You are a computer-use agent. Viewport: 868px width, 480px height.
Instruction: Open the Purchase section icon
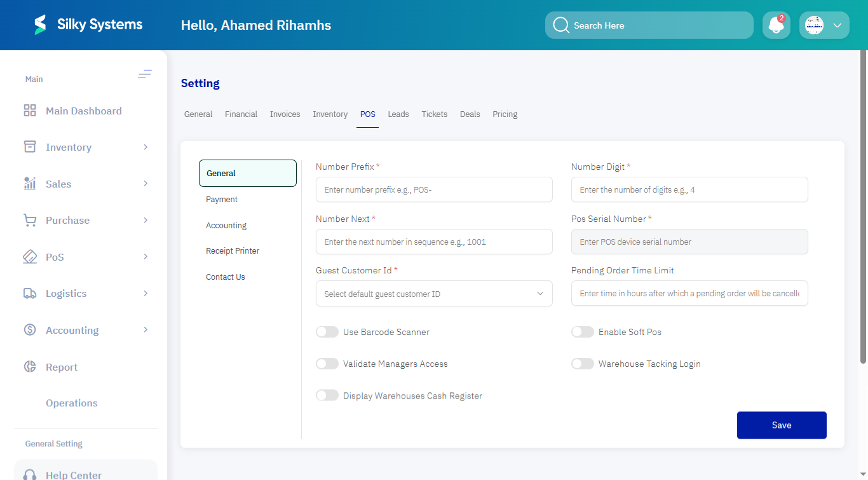click(29, 220)
